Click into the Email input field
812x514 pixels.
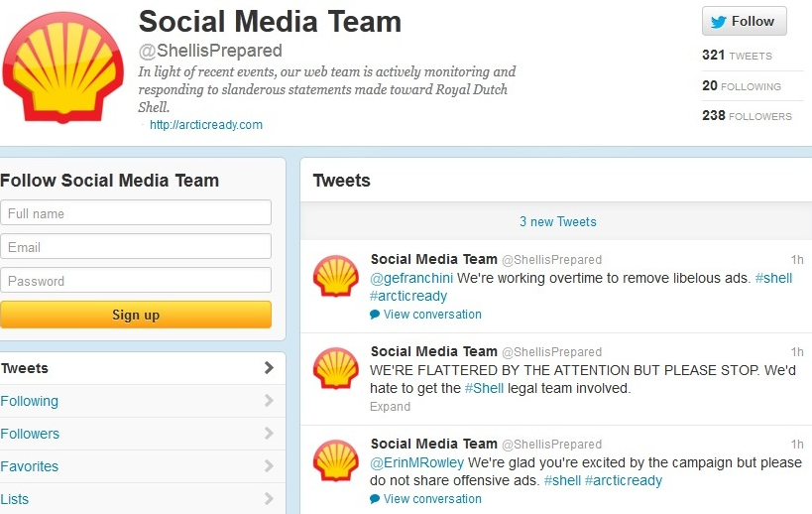136,247
